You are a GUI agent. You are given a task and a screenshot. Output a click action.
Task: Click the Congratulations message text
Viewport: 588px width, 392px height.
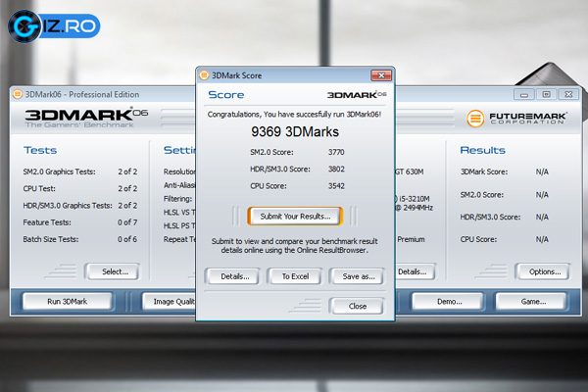point(294,115)
